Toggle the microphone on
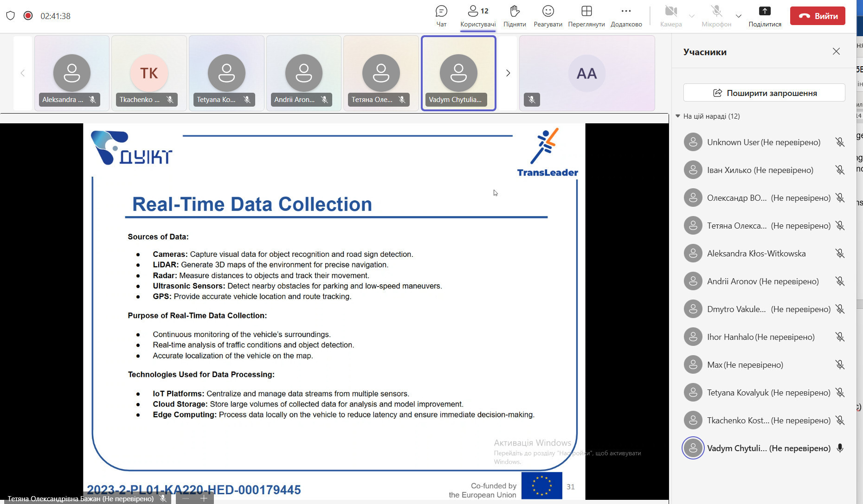This screenshot has height=504, width=863. click(716, 16)
